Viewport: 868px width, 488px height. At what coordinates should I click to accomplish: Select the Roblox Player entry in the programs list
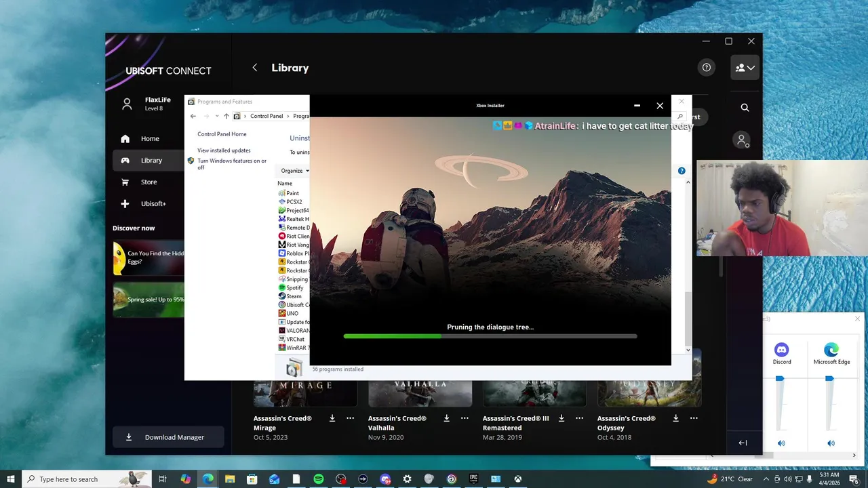[x=294, y=253]
